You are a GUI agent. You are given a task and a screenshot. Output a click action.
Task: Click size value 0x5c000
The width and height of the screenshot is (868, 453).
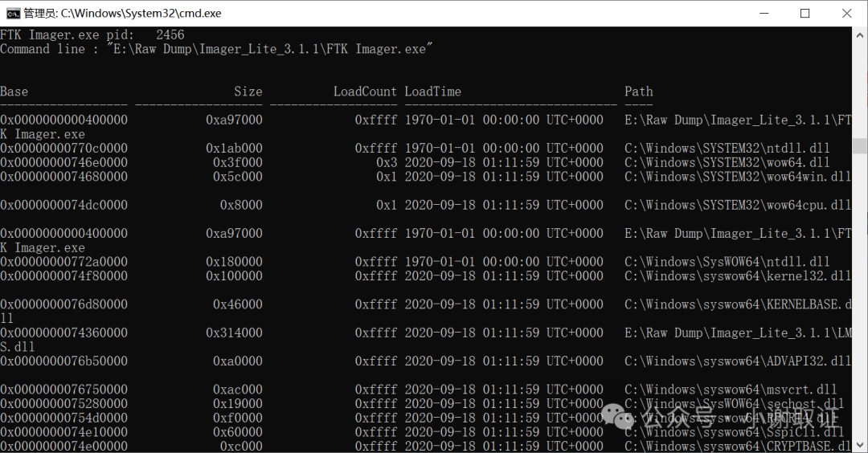237,177
